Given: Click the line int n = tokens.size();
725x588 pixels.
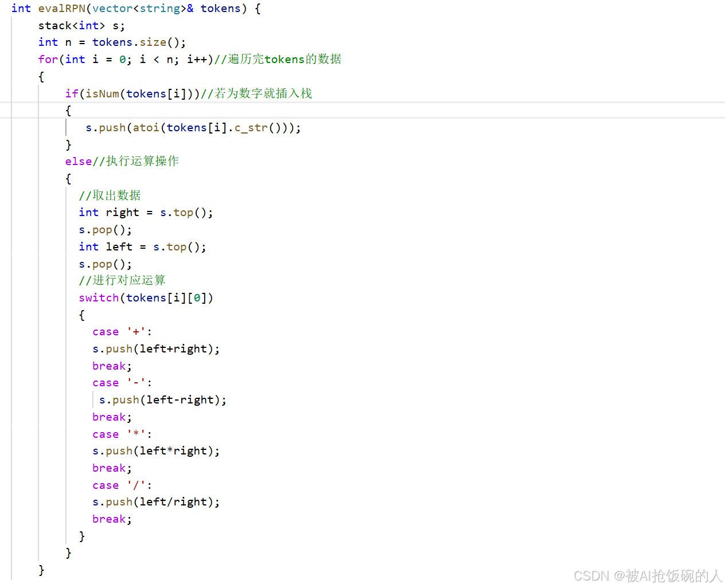Looking at the screenshot, I should click(112, 42).
